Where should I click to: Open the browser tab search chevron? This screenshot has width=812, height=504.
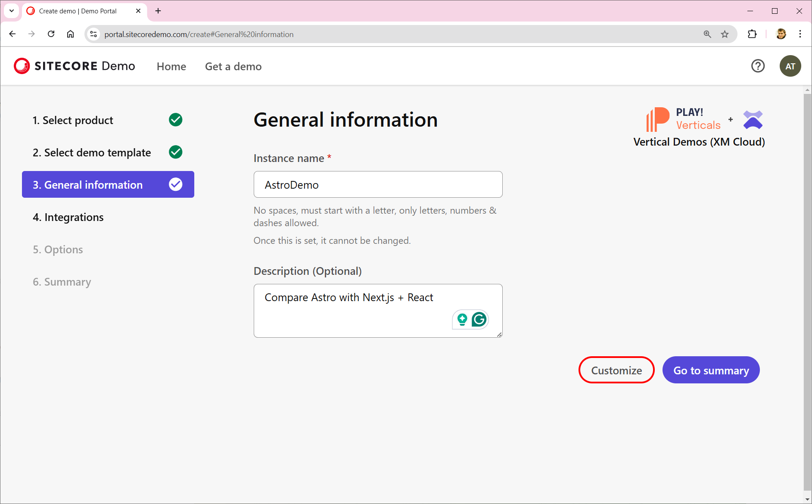[11, 11]
